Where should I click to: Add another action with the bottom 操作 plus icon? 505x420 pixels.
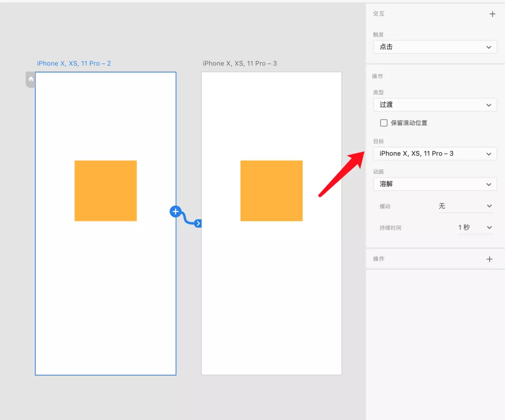tap(489, 259)
